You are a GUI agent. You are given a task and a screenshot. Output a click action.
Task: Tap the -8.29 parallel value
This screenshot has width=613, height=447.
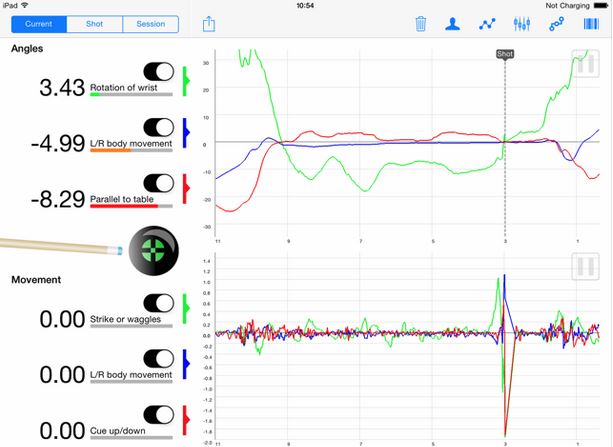[x=58, y=199]
